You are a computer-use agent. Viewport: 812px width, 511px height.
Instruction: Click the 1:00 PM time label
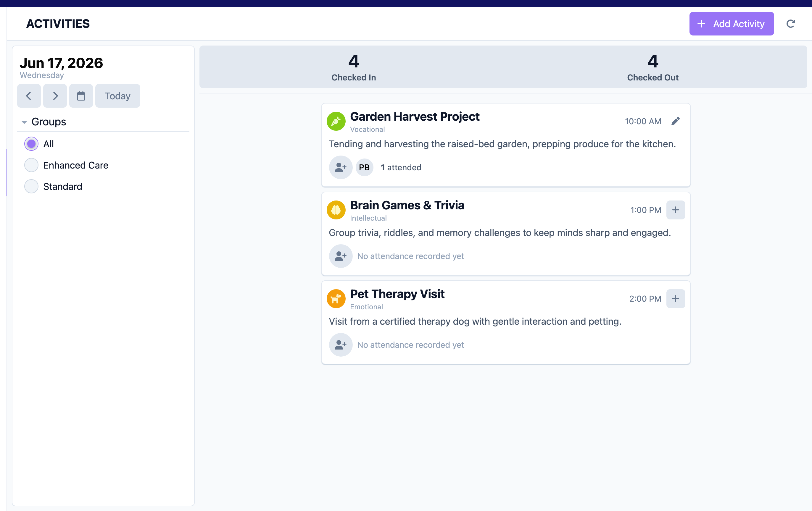click(x=645, y=210)
